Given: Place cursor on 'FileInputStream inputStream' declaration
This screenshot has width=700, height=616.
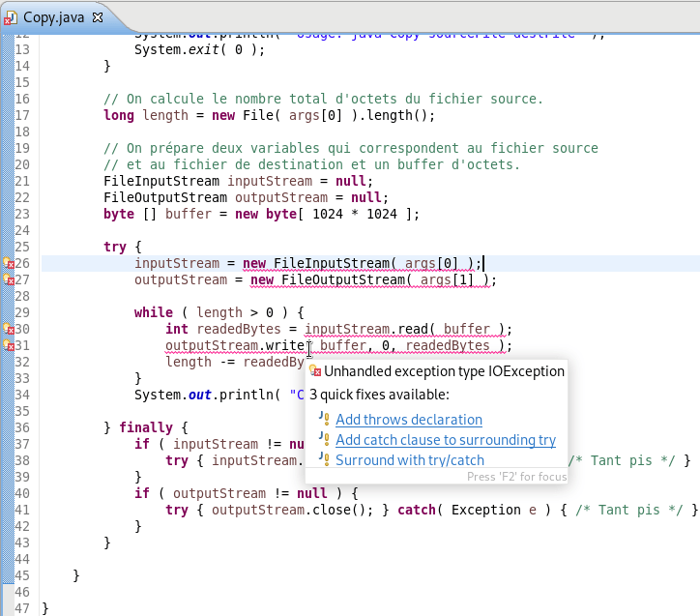Looking at the screenshot, I should tap(238, 181).
